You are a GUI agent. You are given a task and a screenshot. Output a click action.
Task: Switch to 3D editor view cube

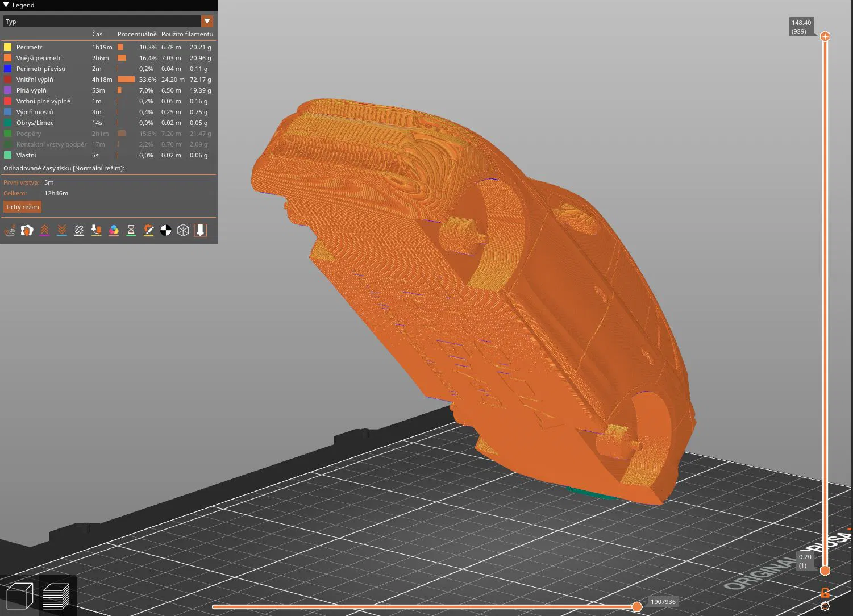[19, 596]
